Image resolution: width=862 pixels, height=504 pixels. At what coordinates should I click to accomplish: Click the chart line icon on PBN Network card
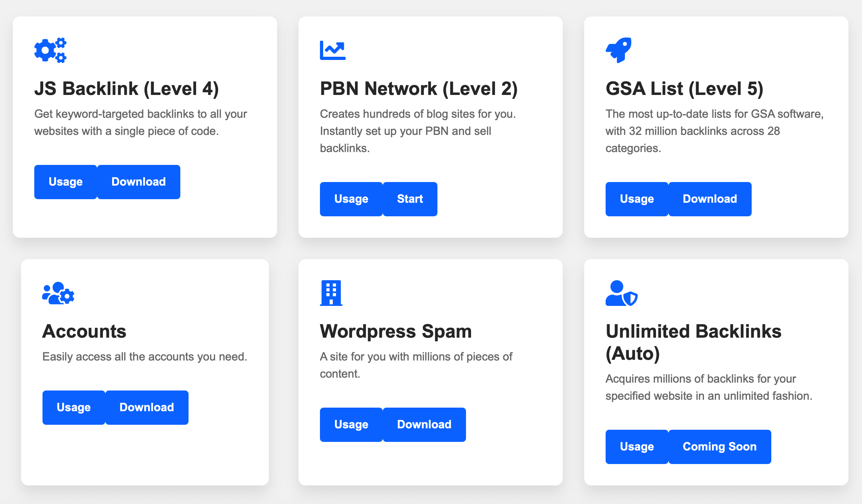coord(333,50)
